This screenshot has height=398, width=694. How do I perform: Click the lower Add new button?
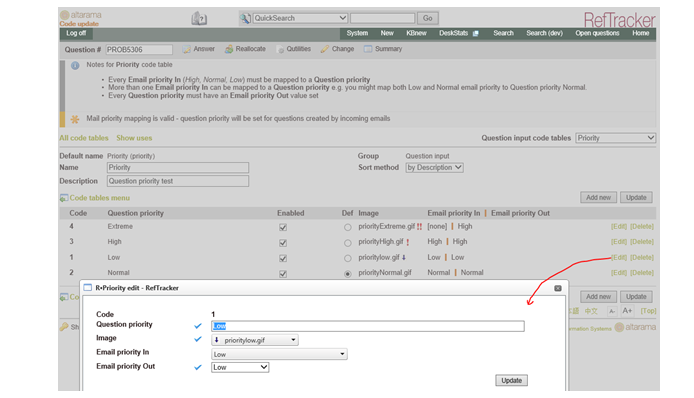pyautogui.click(x=598, y=297)
